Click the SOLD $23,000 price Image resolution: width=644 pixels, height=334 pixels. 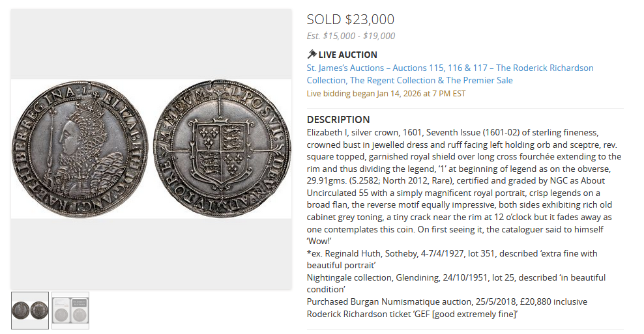click(350, 20)
